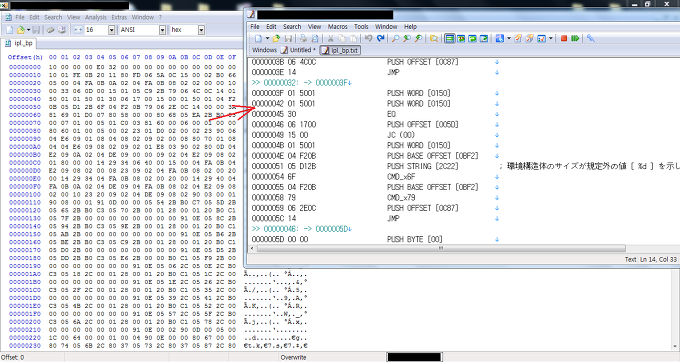
Task: Click the Find in Files folder-magnifier icon
Action: tap(434, 39)
